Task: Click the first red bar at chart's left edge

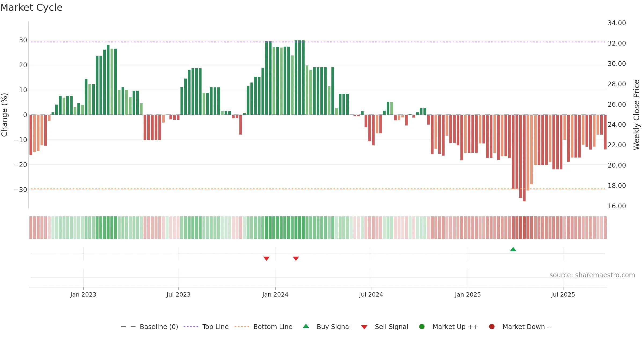Action: pos(31,135)
